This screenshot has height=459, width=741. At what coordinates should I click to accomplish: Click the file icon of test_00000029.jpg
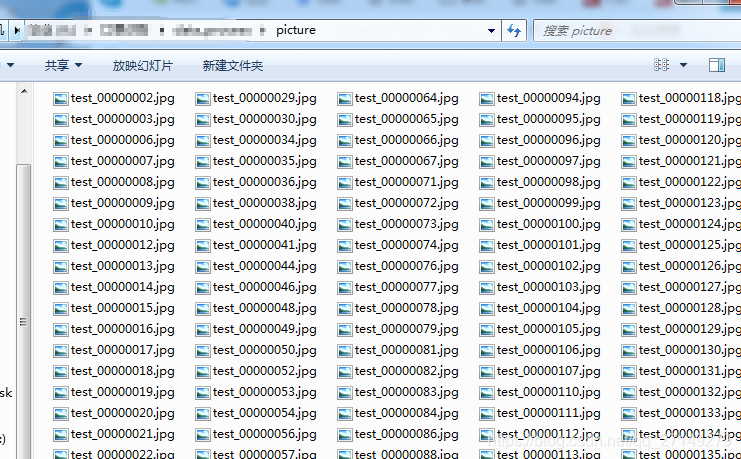(203, 99)
